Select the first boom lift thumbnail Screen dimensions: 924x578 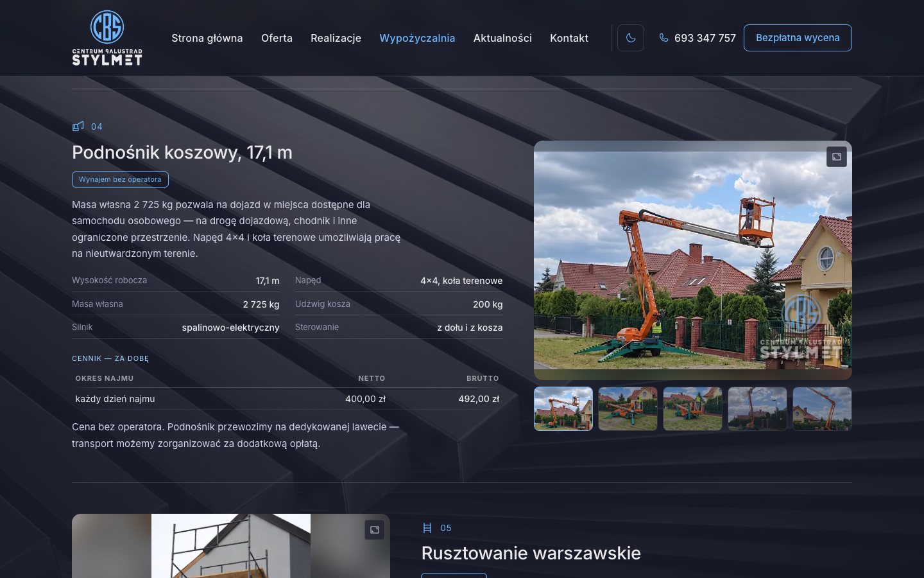pyautogui.click(x=563, y=408)
